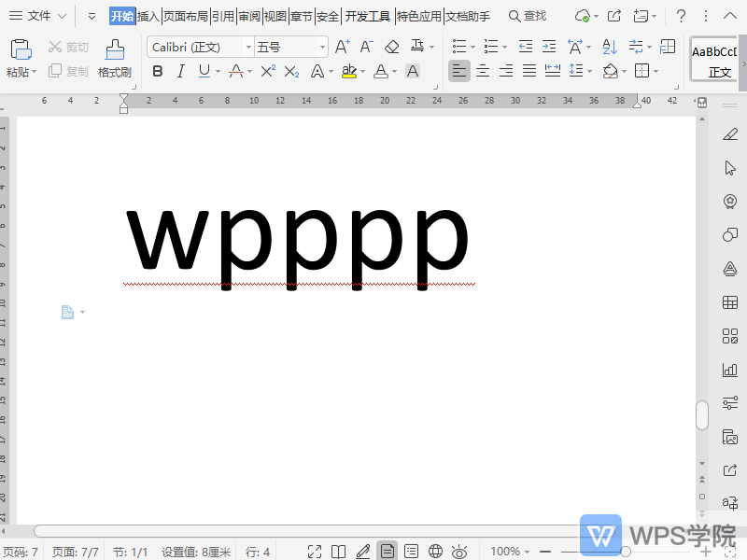This screenshot has width=747, height=560.
Task: Apply superscript formatting
Action: [x=268, y=70]
